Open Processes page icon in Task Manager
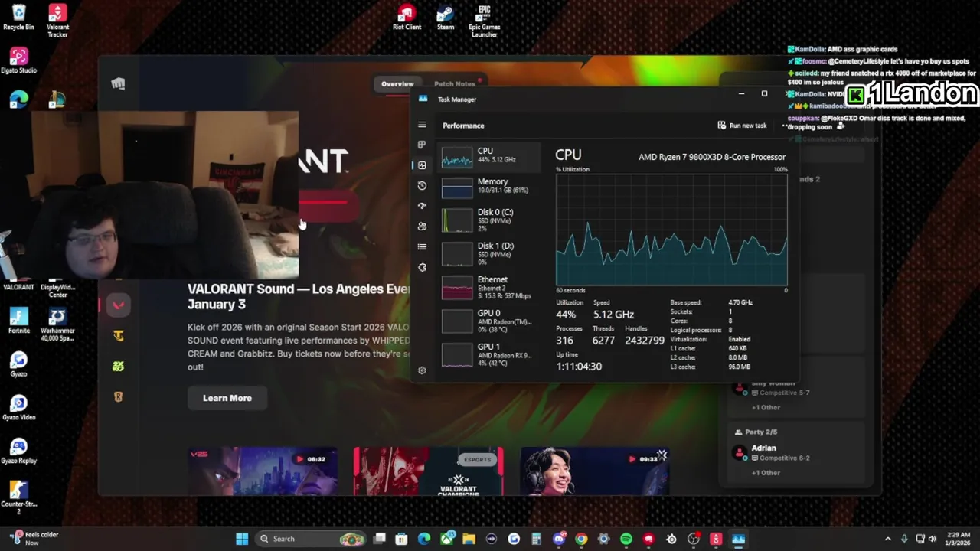Image resolution: width=980 pixels, height=551 pixels. tap(422, 145)
